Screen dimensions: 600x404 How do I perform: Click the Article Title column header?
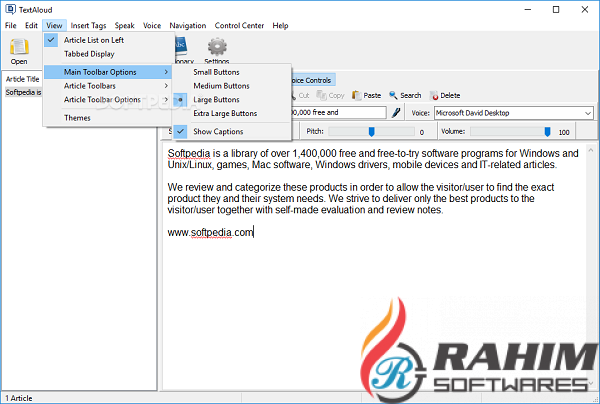(23, 79)
